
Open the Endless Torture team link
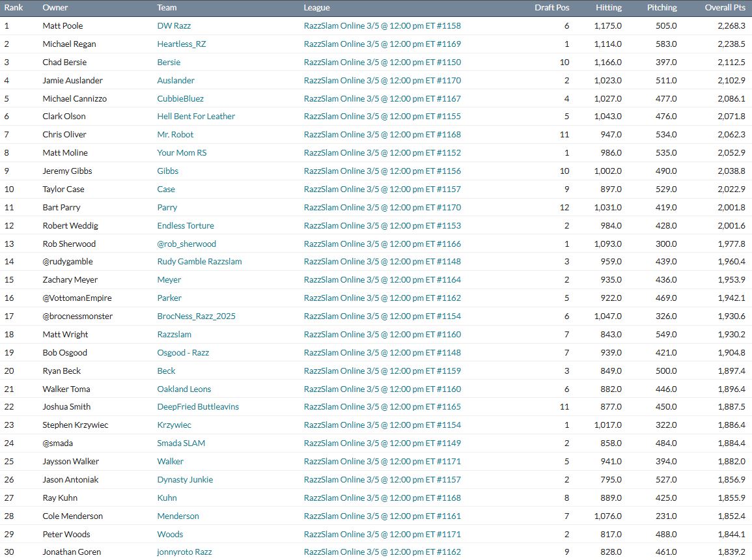(x=186, y=226)
